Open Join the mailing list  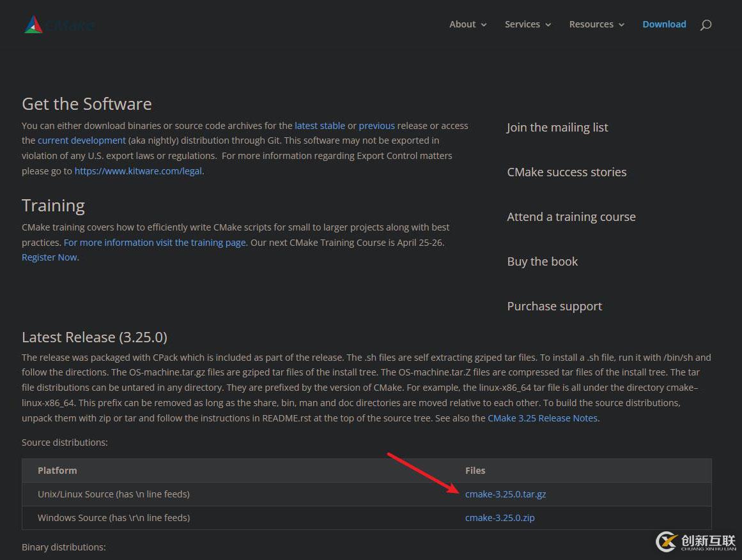pyautogui.click(x=557, y=128)
